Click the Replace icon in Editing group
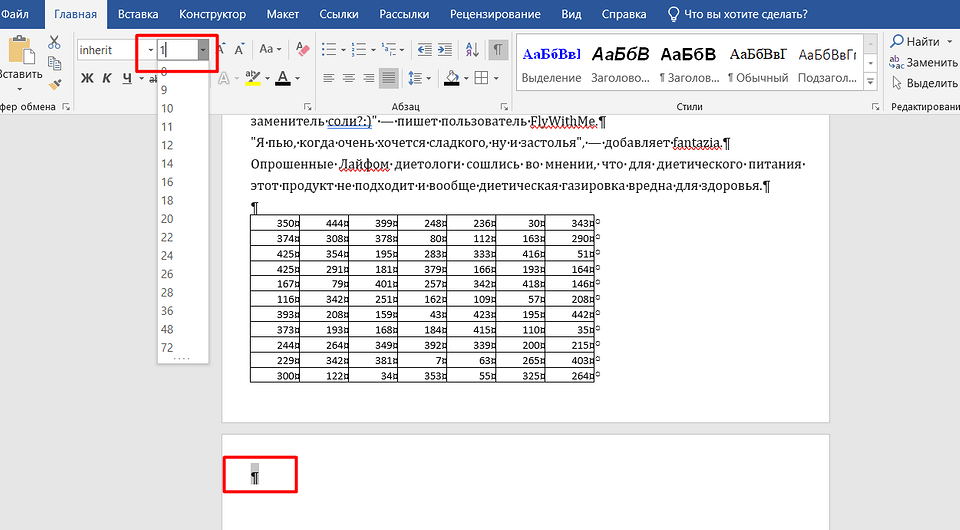 point(896,62)
